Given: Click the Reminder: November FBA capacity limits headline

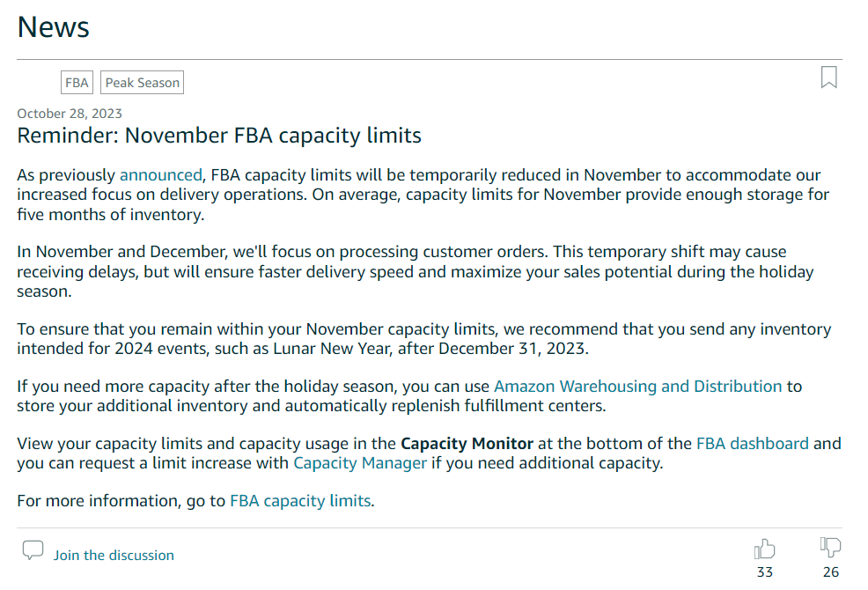Looking at the screenshot, I should [219, 136].
